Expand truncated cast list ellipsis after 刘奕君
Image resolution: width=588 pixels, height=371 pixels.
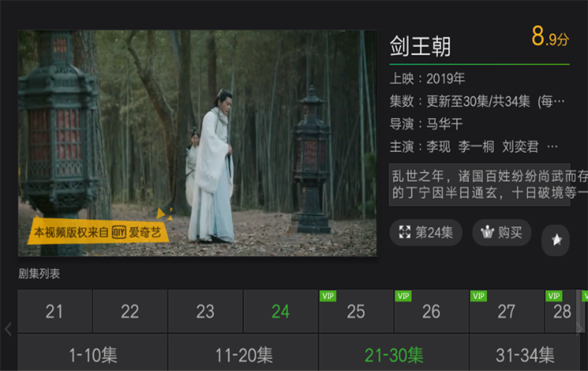552,147
